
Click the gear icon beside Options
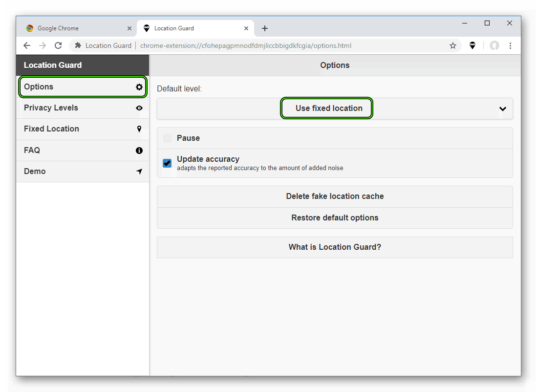coord(139,87)
